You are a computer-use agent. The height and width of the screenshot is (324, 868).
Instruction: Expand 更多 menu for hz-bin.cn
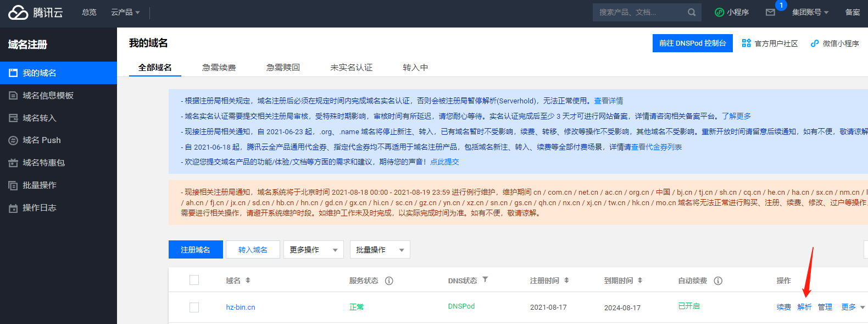point(853,307)
